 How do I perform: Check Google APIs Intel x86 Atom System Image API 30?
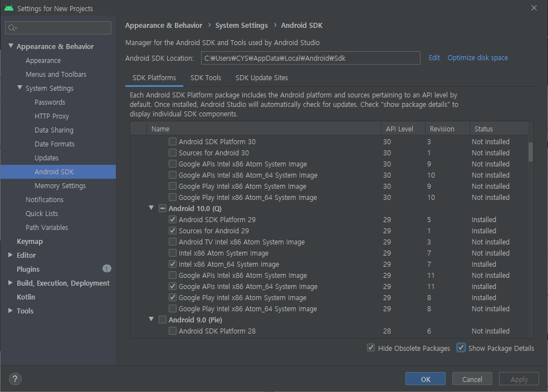tap(172, 164)
